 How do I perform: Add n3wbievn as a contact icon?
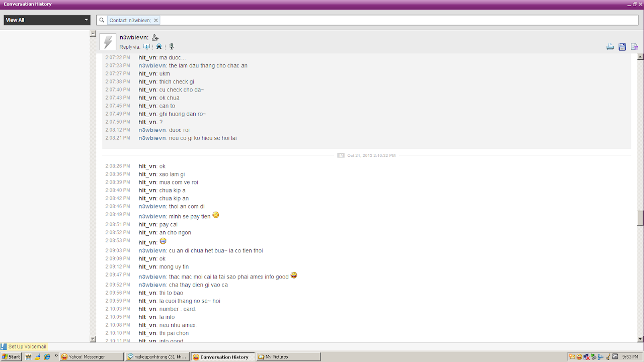pos(155,38)
